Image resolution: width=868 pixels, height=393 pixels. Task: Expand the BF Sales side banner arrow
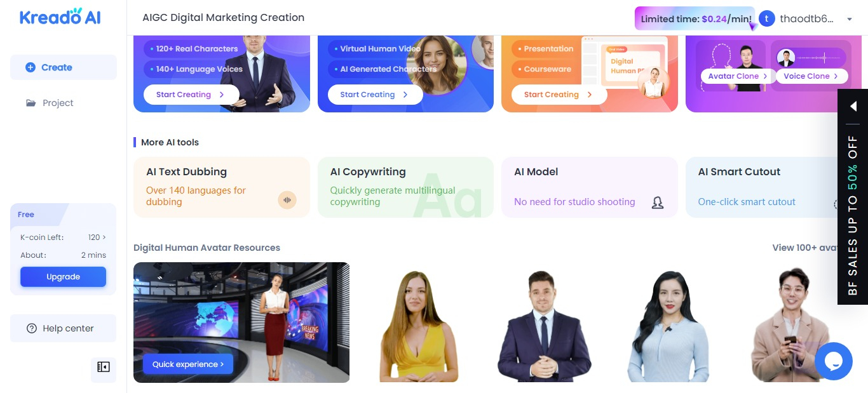(853, 106)
